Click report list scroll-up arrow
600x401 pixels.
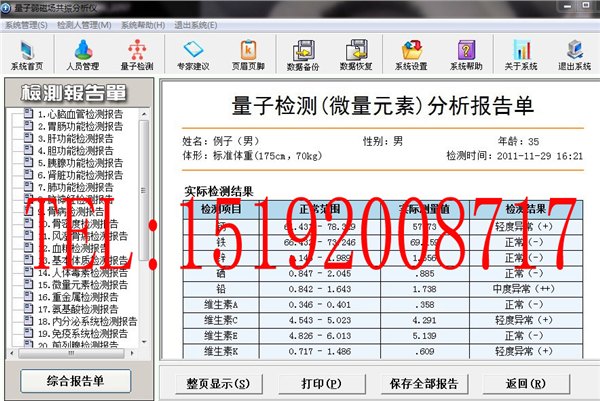pyautogui.click(x=144, y=114)
